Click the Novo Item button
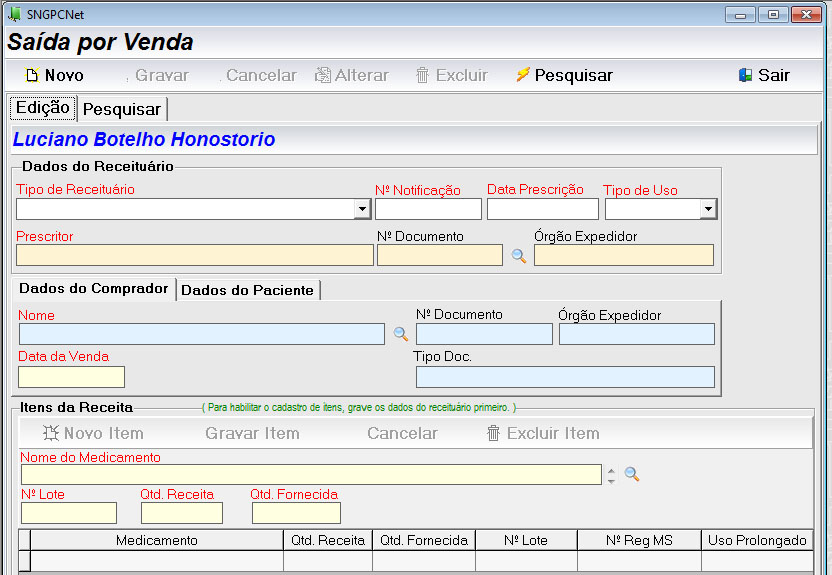Viewport: 832px width, 575px height. 93,433
